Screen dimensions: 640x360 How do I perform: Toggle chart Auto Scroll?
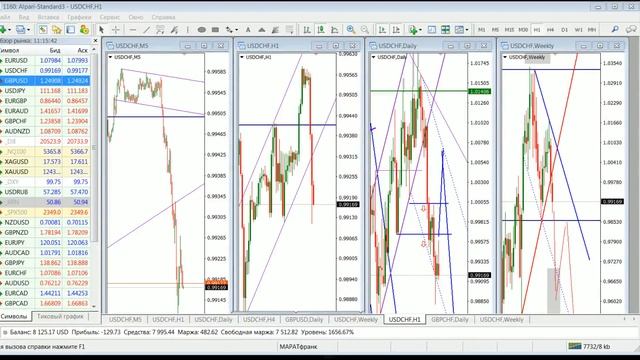tap(382, 29)
